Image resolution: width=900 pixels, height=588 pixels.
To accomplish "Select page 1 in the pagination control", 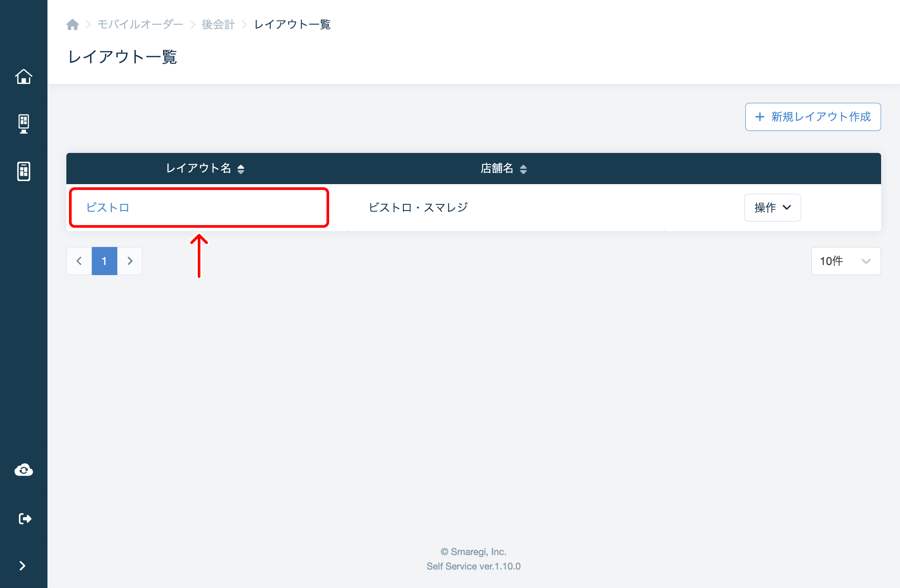I will tap(104, 261).
